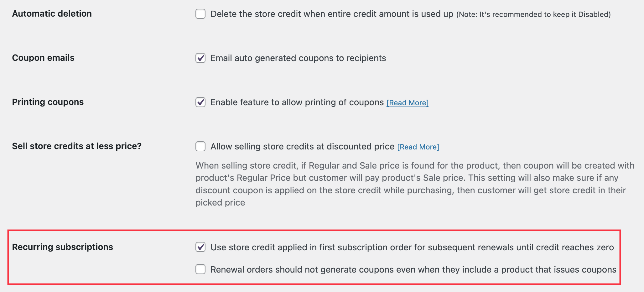
Task: Click the 'Recurring subscriptions' setting heading
Action: pyautogui.click(x=63, y=247)
